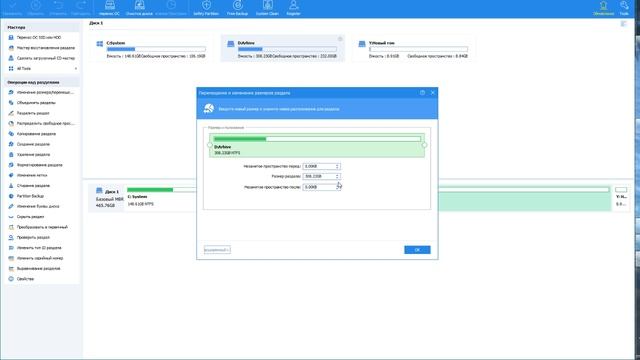This screenshot has height=360, width=640.
Task: Open Make Bootable CD wizard
Action: pyautogui.click(x=46, y=58)
